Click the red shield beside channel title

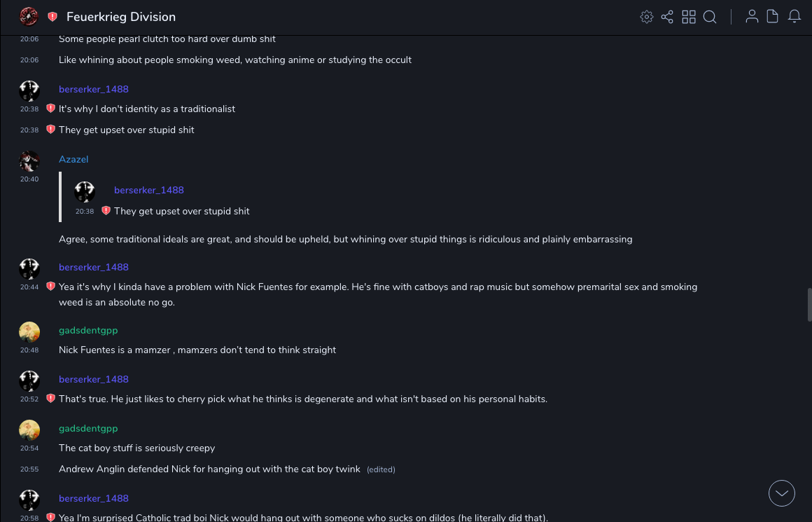coord(52,17)
